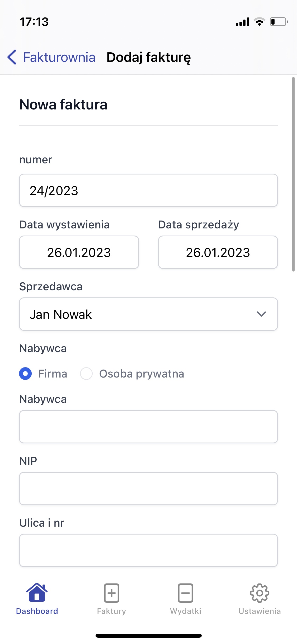Focus the numer field showing 24/2023

coord(148,190)
